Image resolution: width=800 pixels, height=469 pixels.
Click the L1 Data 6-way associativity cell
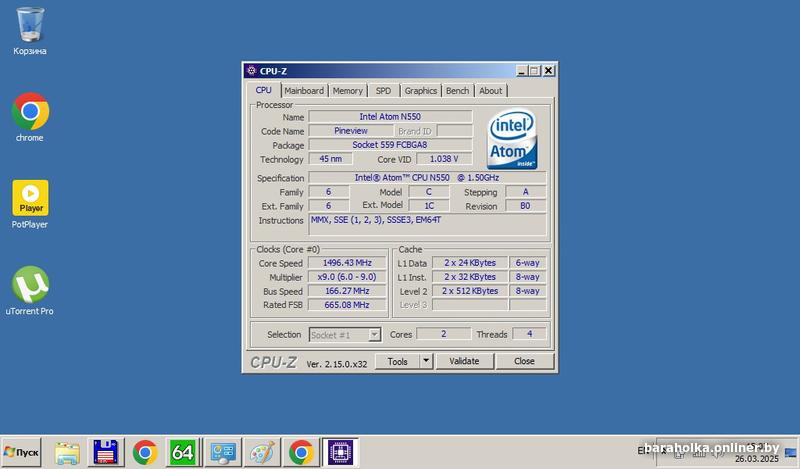[x=528, y=263]
